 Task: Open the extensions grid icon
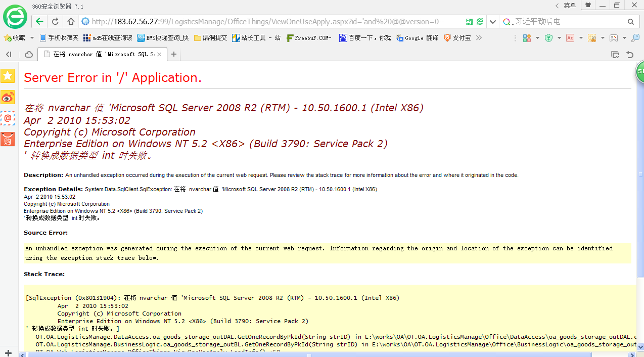527,38
